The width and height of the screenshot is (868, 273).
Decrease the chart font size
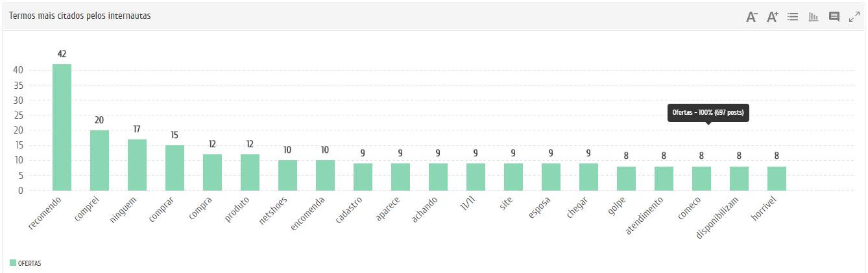pos(752,17)
